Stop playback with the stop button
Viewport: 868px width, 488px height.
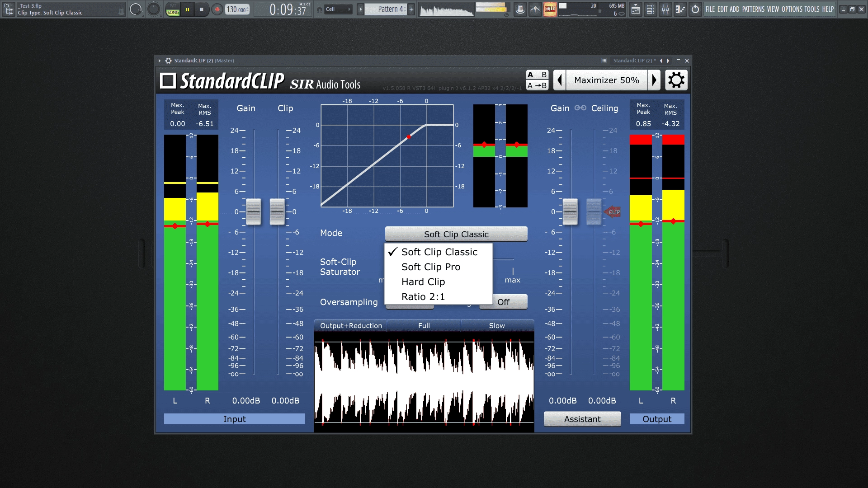click(202, 9)
